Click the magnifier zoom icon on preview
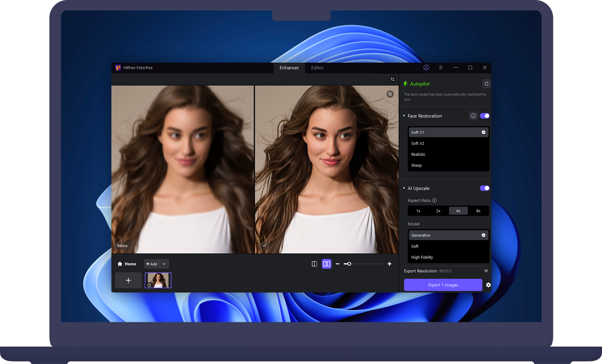Viewport: 602px width, 364px height. [x=390, y=94]
